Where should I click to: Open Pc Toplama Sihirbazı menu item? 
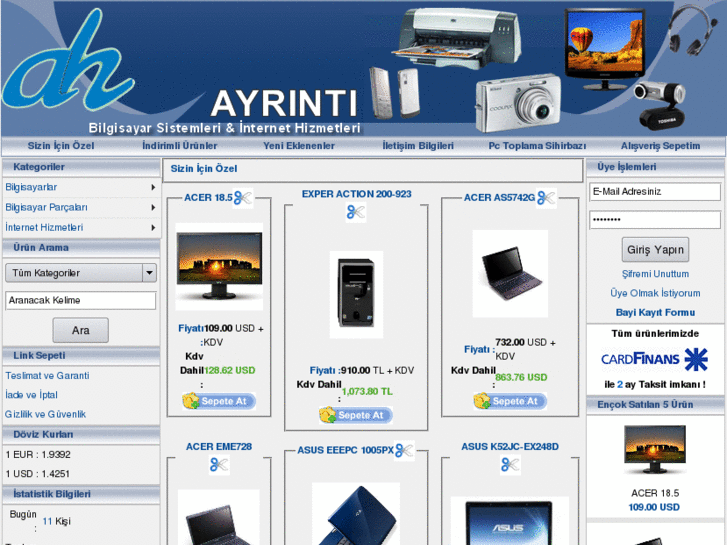[537, 146]
